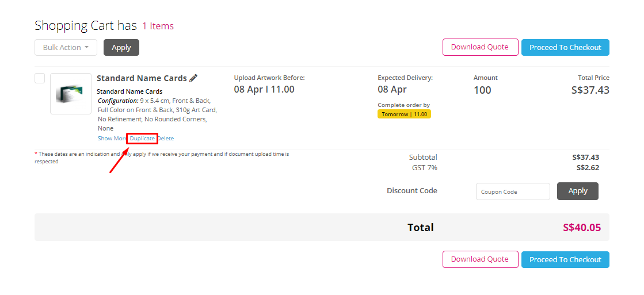Apply the discount code
The height and width of the screenshot is (295, 644).
(x=577, y=191)
